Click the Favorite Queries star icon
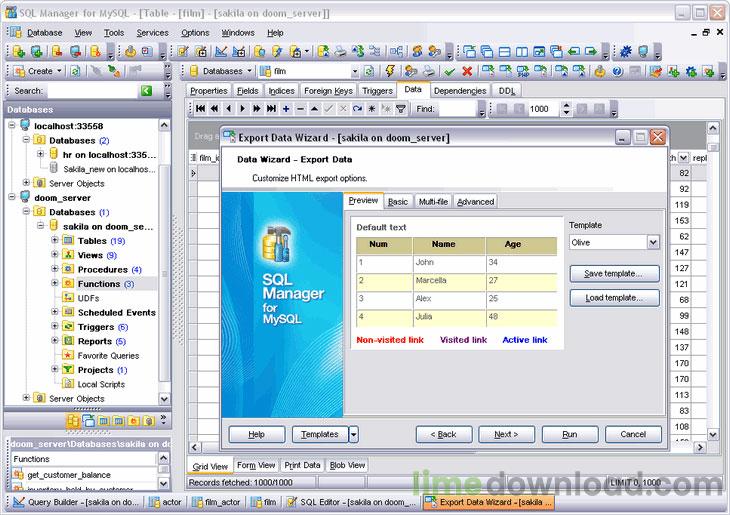Image resolution: width=730 pixels, height=515 pixels. tap(68, 355)
